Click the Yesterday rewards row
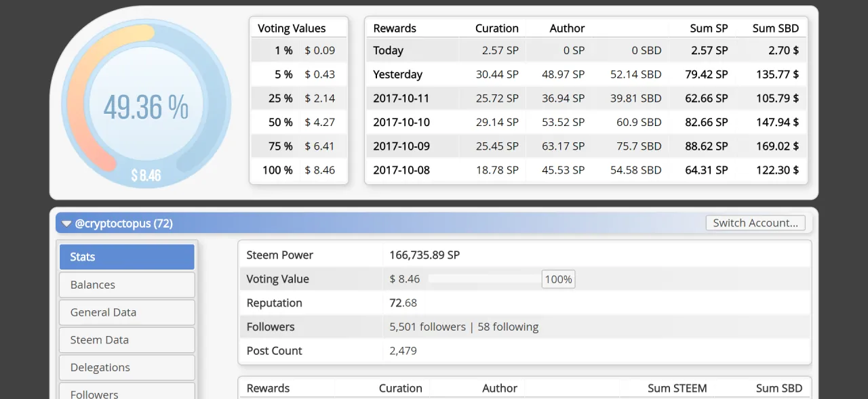 pyautogui.click(x=586, y=75)
